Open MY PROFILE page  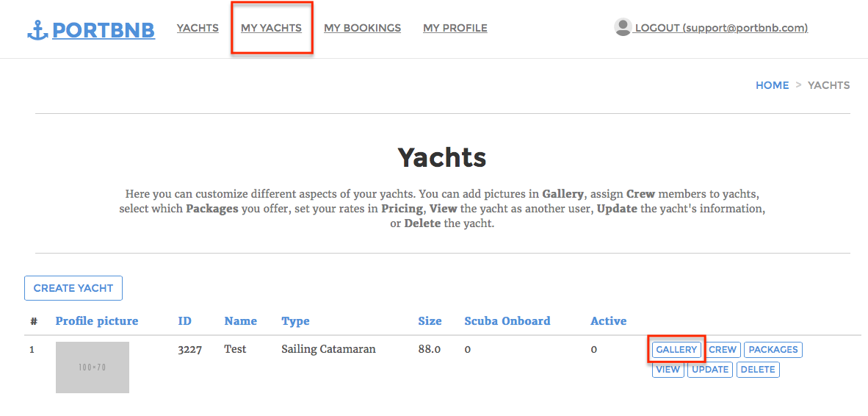[x=455, y=28]
